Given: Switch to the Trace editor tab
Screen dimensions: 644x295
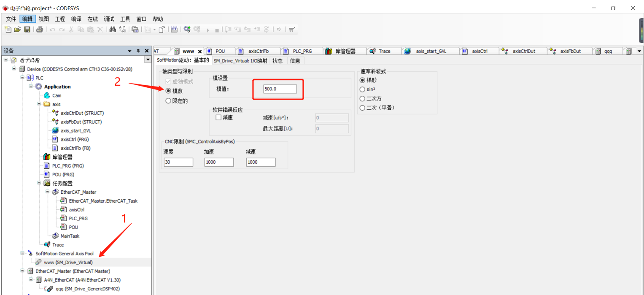Looking at the screenshot, I should pos(384,51).
